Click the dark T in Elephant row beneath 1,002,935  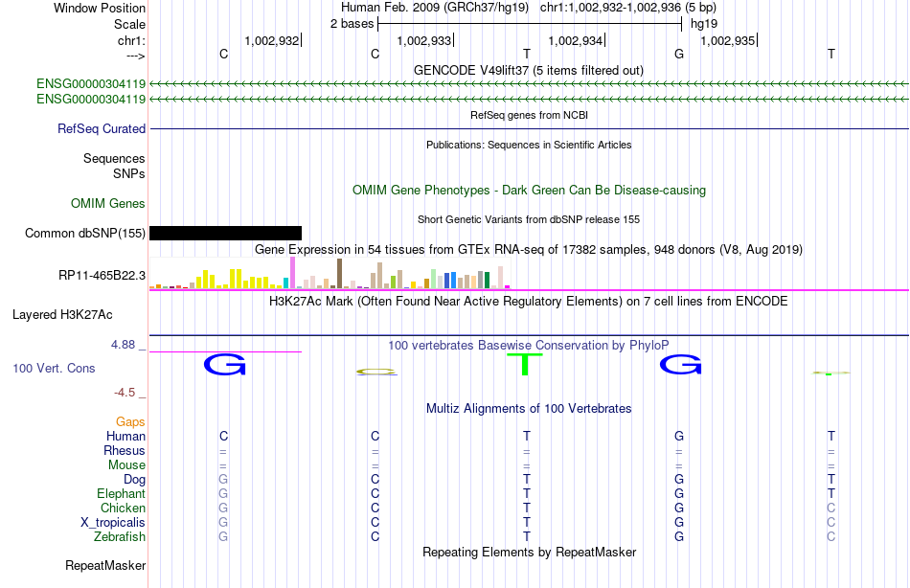[831, 493]
